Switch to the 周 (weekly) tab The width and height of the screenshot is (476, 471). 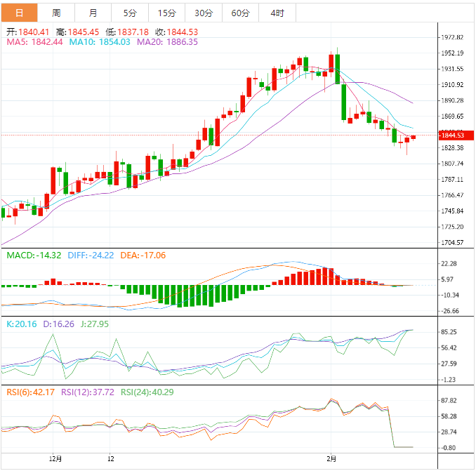click(56, 13)
